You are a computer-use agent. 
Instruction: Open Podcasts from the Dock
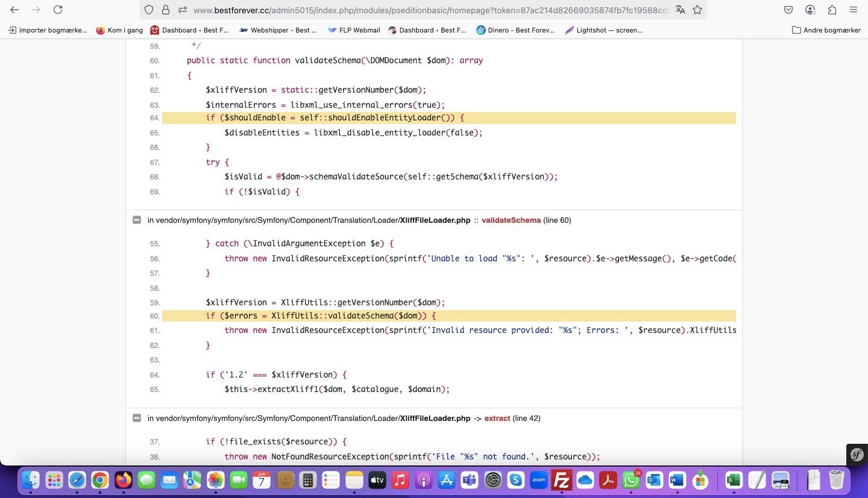(424, 480)
